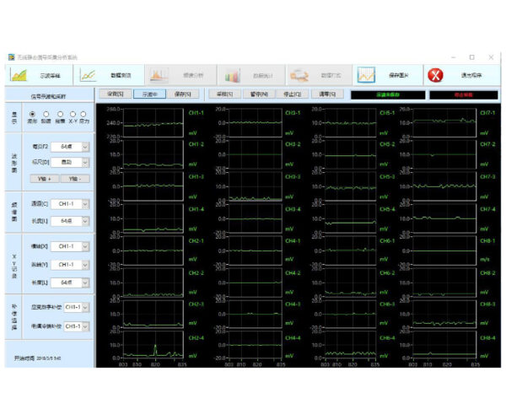Click the greyed-out spectrum analysis toolbar icon
The height and width of the screenshot is (420, 506).
click(x=161, y=75)
